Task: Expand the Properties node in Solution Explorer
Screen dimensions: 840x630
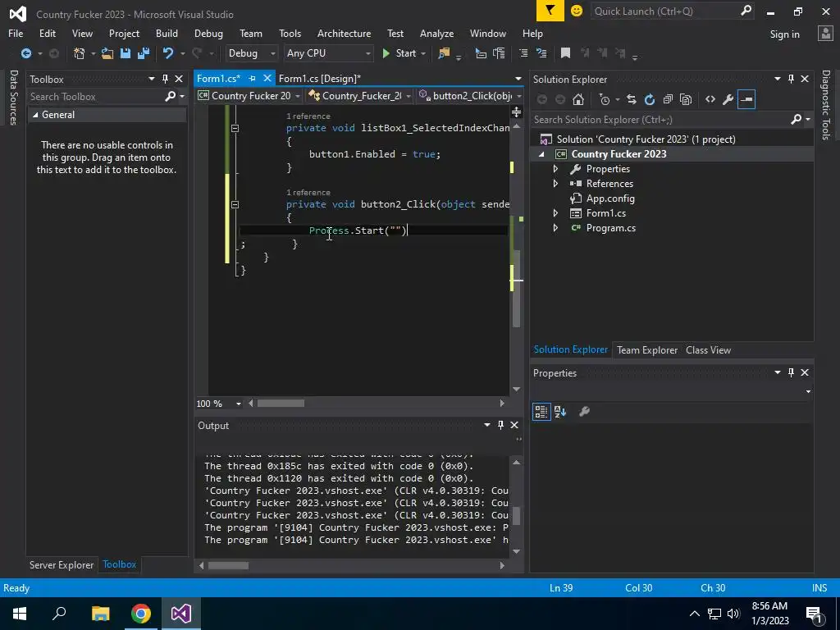Action: [555, 169]
